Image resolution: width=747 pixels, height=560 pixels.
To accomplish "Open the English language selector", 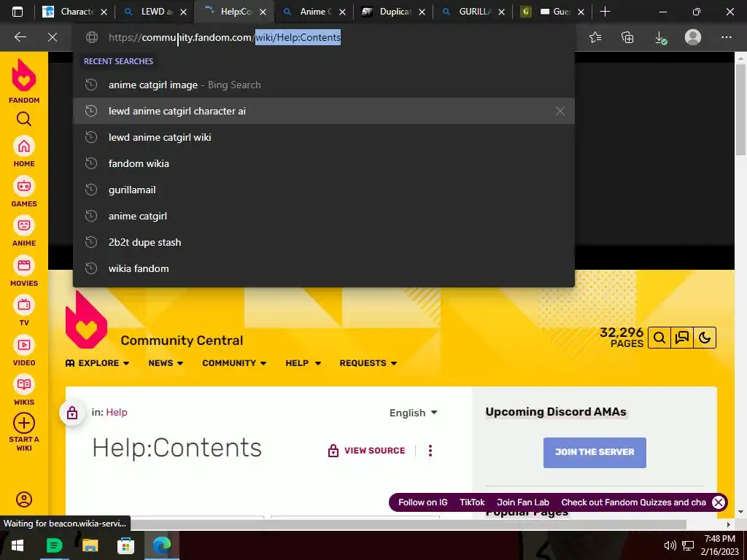I will [x=413, y=413].
